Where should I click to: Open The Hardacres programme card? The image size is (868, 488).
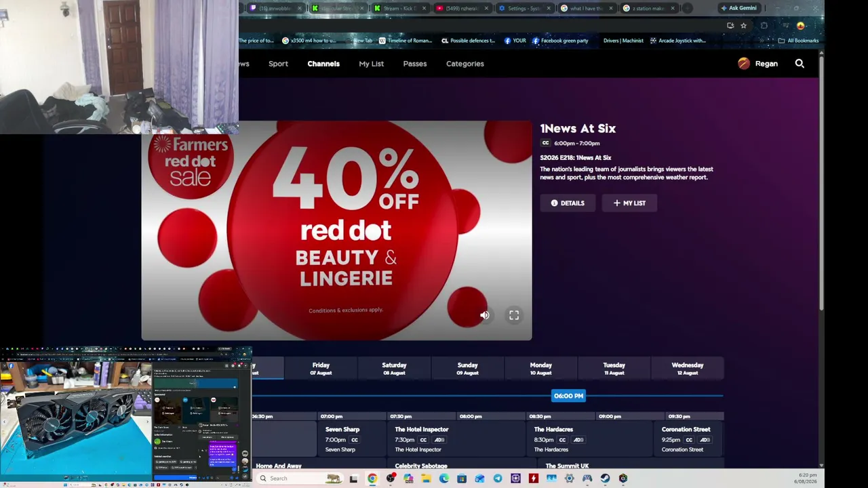point(590,439)
